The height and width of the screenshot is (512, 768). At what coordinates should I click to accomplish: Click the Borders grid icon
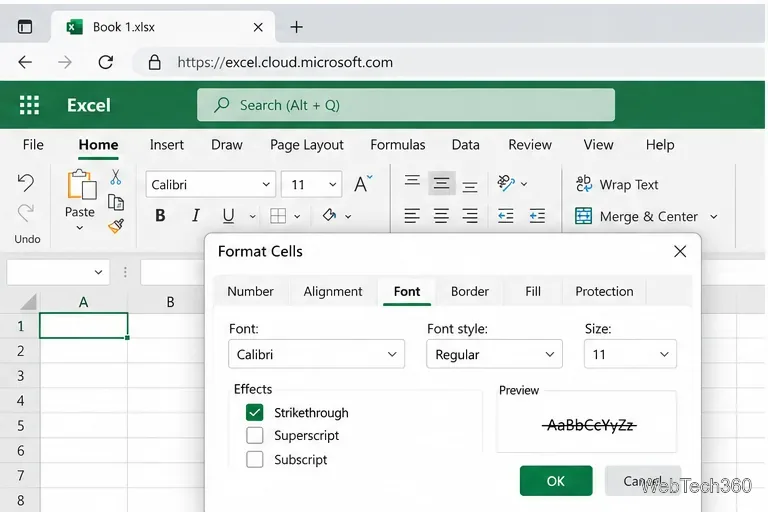(x=278, y=216)
